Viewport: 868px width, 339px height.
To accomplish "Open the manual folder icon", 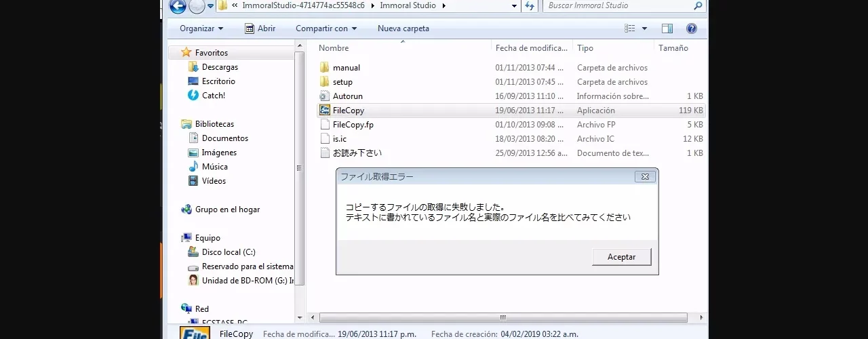I will pos(325,68).
